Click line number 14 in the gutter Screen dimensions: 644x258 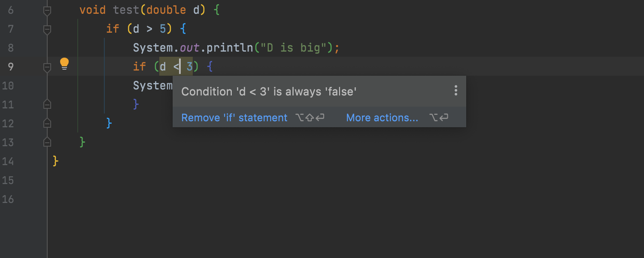8,161
